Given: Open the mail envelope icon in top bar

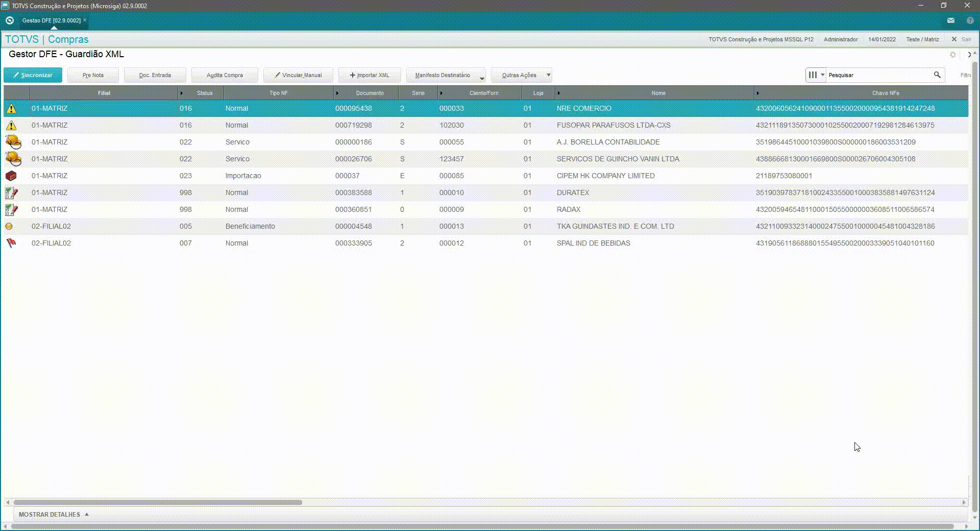Looking at the screenshot, I should pos(951,20).
